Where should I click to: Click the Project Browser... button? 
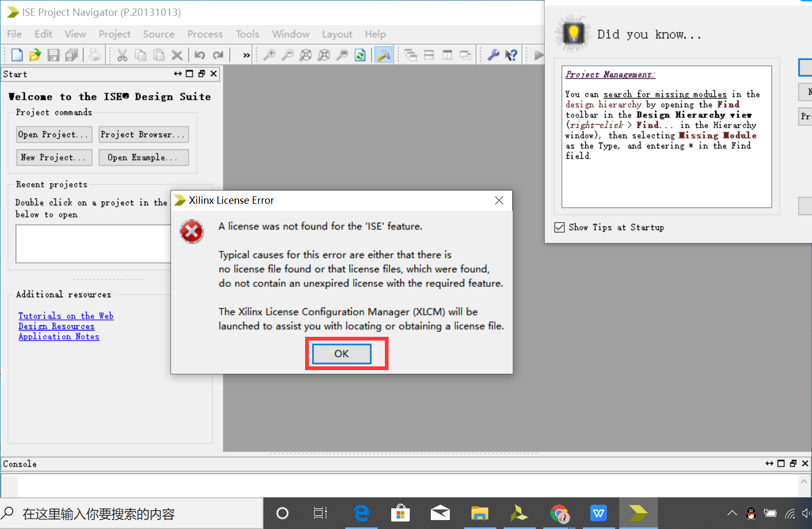[144, 135]
